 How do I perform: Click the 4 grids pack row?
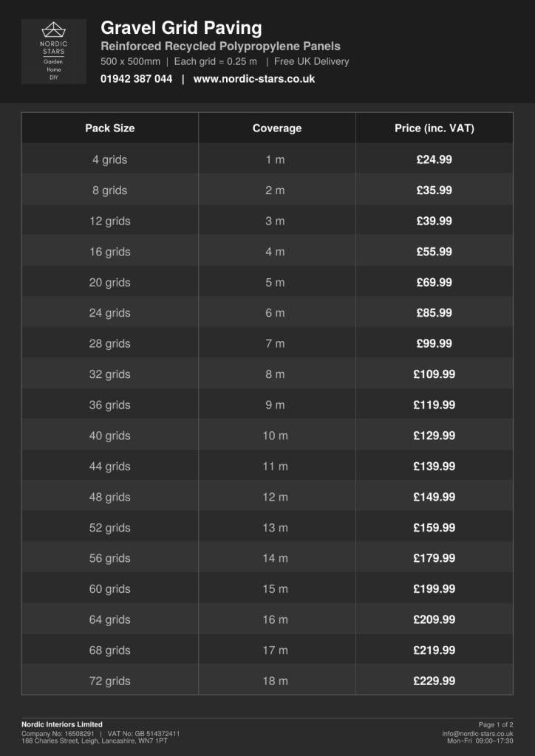tap(267, 159)
